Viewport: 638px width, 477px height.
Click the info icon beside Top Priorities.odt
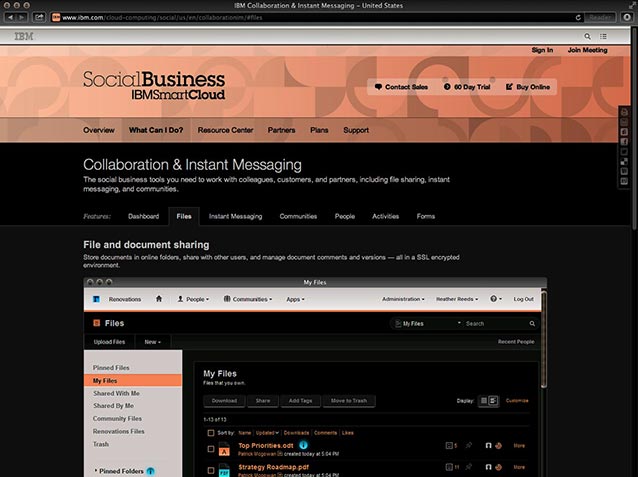click(x=303, y=445)
